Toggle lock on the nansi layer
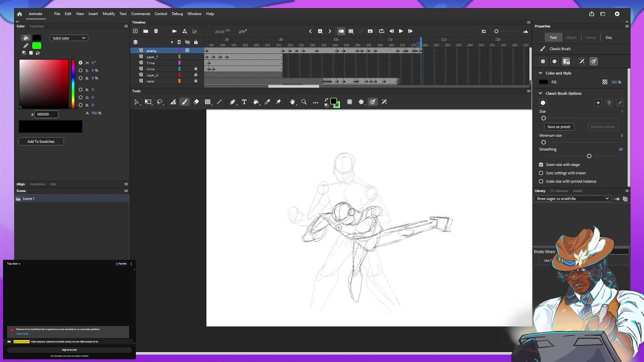The height and width of the screenshot is (362, 644). pos(196,81)
